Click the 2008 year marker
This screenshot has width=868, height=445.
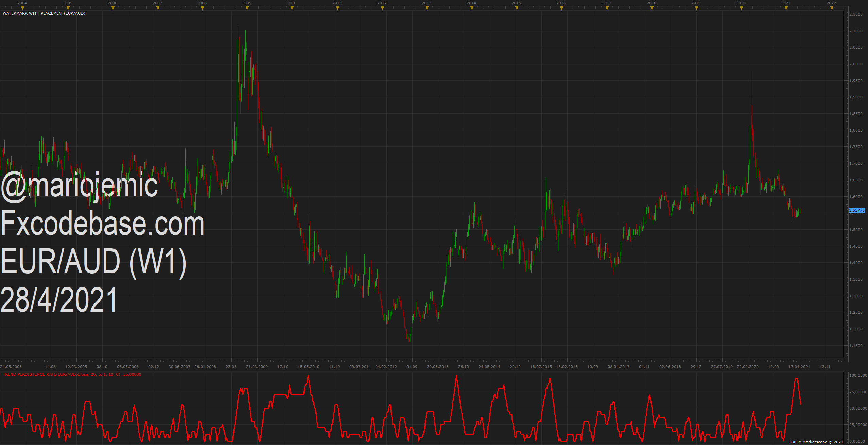coord(202,3)
